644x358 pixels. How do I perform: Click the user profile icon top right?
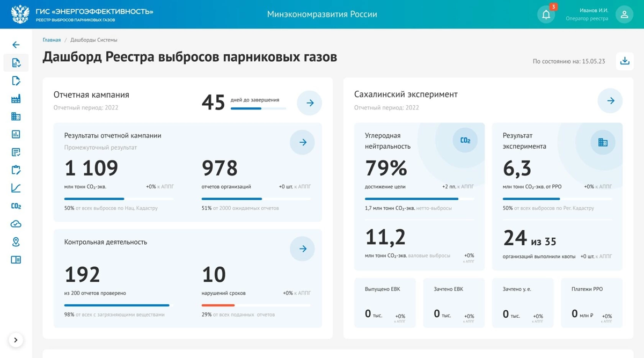(624, 14)
